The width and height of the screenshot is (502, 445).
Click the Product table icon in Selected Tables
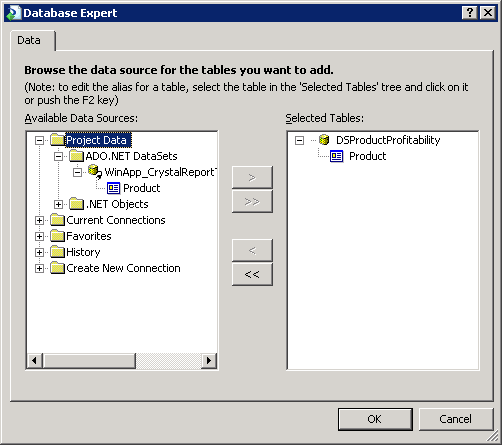[336, 156]
